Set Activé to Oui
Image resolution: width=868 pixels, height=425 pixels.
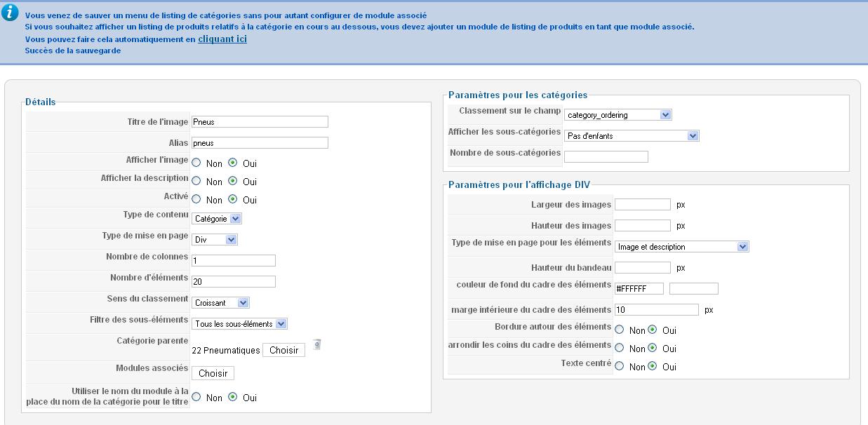click(233, 199)
